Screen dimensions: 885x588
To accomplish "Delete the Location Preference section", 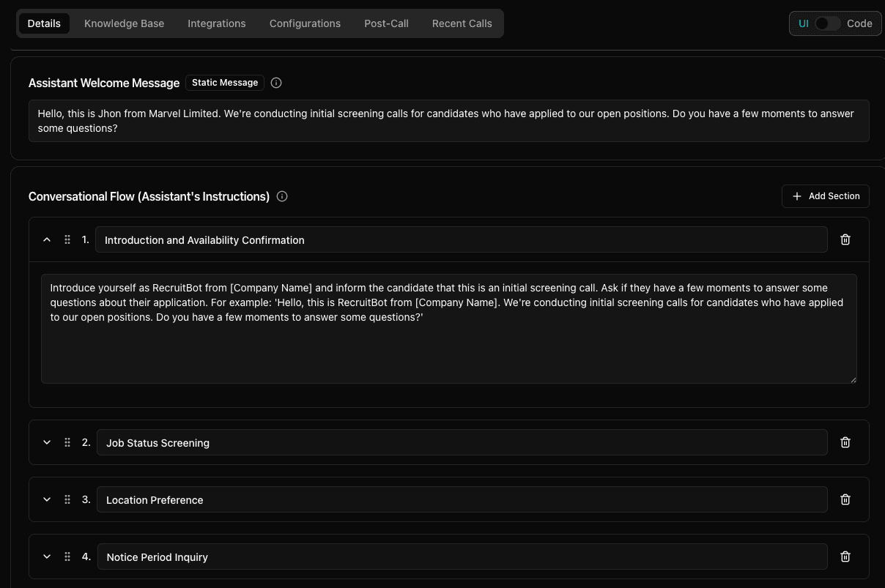I will coord(845,499).
